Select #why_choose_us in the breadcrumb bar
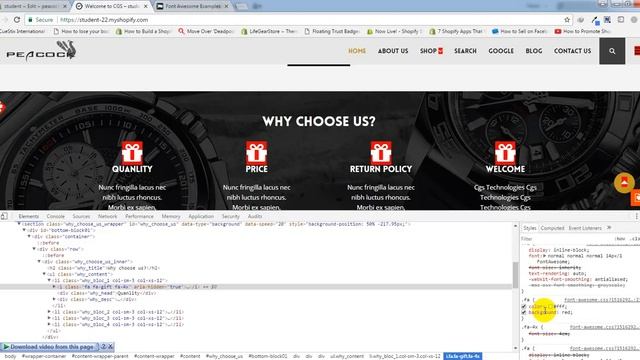 click(x=224, y=356)
